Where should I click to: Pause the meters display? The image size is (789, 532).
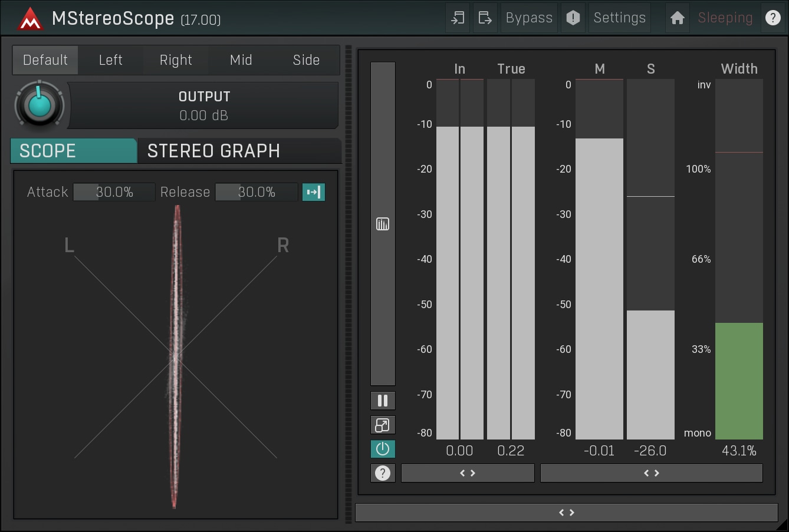click(x=383, y=401)
